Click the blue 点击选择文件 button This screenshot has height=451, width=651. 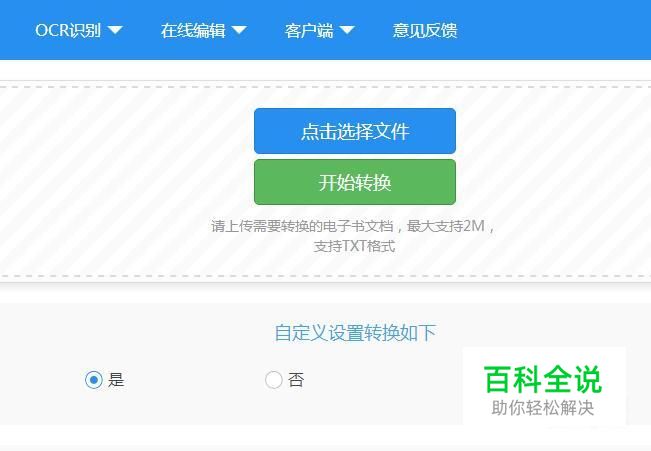355,131
